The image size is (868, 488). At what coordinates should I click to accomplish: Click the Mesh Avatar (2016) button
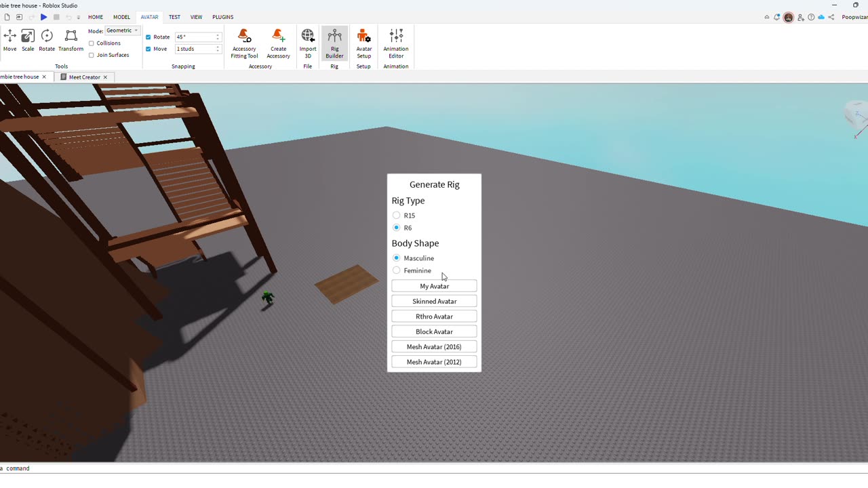pyautogui.click(x=434, y=347)
